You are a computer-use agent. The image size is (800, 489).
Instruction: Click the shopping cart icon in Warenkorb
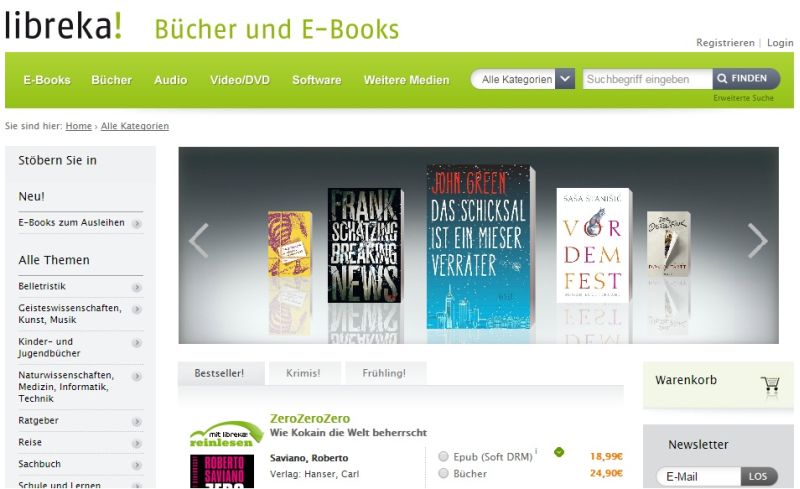(x=770, y=384)
